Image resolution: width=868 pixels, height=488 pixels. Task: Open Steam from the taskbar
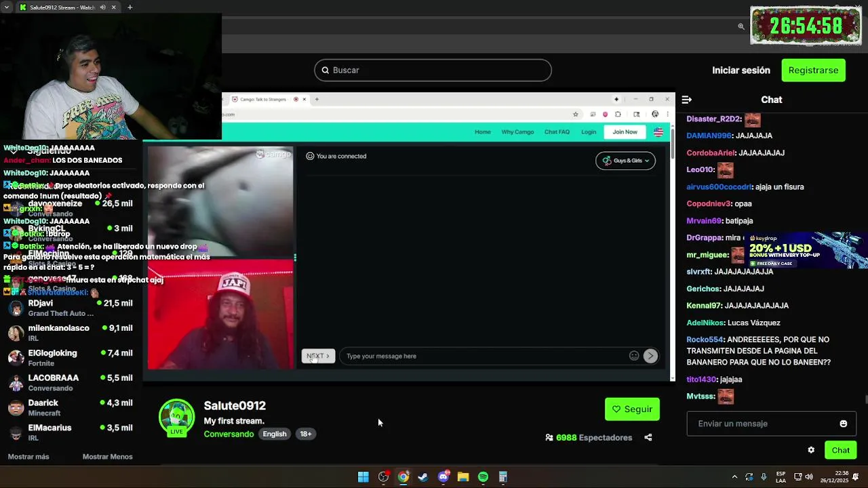423,477
